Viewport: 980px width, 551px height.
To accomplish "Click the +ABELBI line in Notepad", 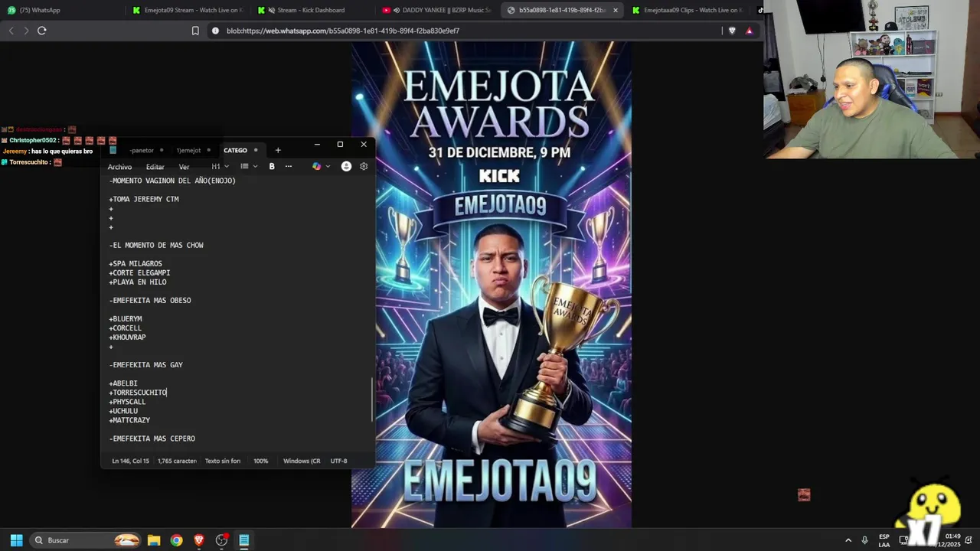I will point(123,383).
